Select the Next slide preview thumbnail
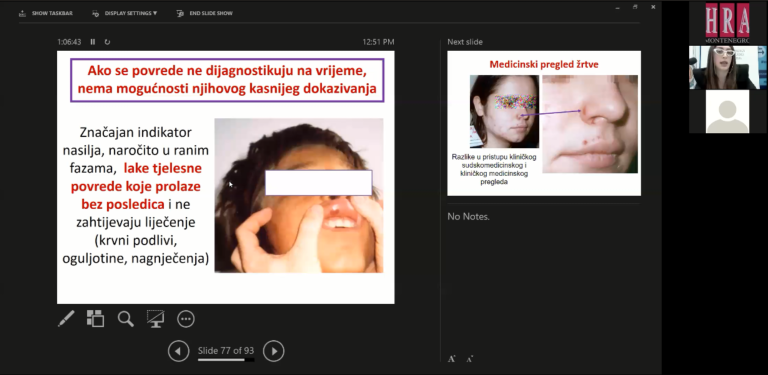 coord(544,123)
